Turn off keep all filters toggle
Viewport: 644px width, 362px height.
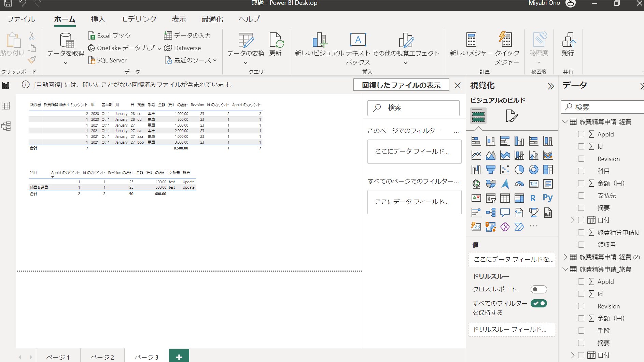(x=538, y=303)
